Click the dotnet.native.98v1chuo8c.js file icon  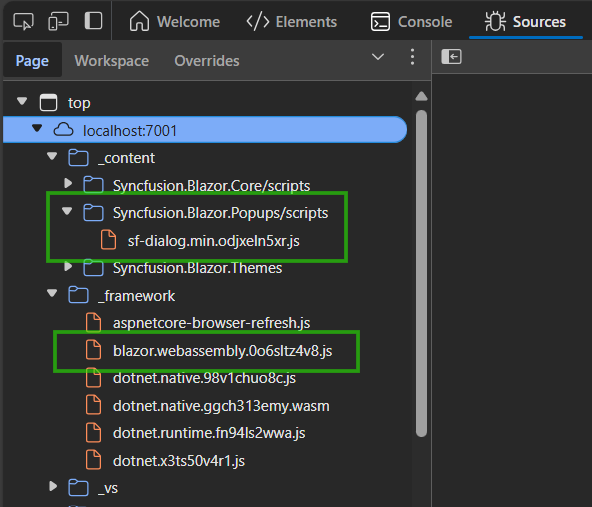tap(94, 378)
